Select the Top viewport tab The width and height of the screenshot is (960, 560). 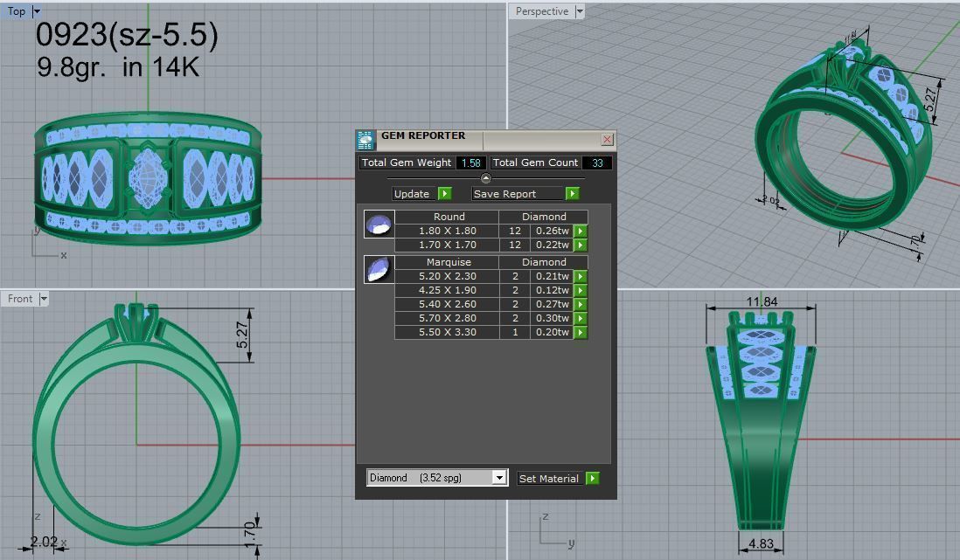17,11
